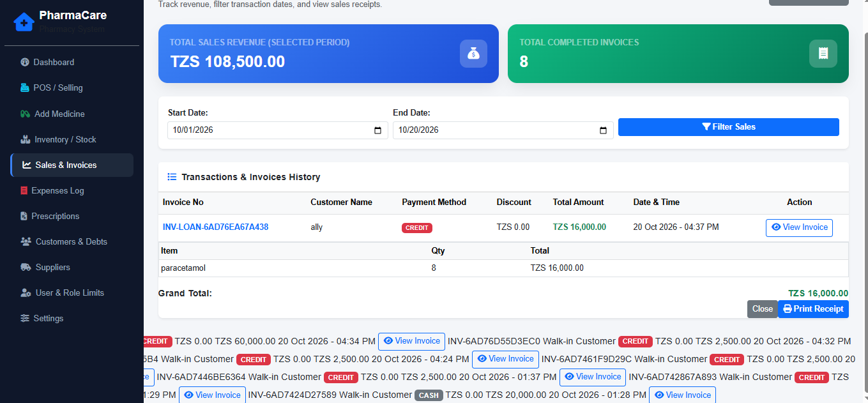Click the customer name "ally"
Image resolution: width=868 pixels, height=403 pixels.
pyautogui.click(x=317, y=227)
